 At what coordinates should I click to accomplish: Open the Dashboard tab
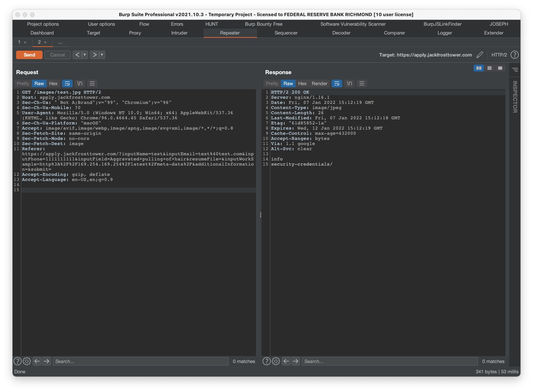(x=42, y=33)
